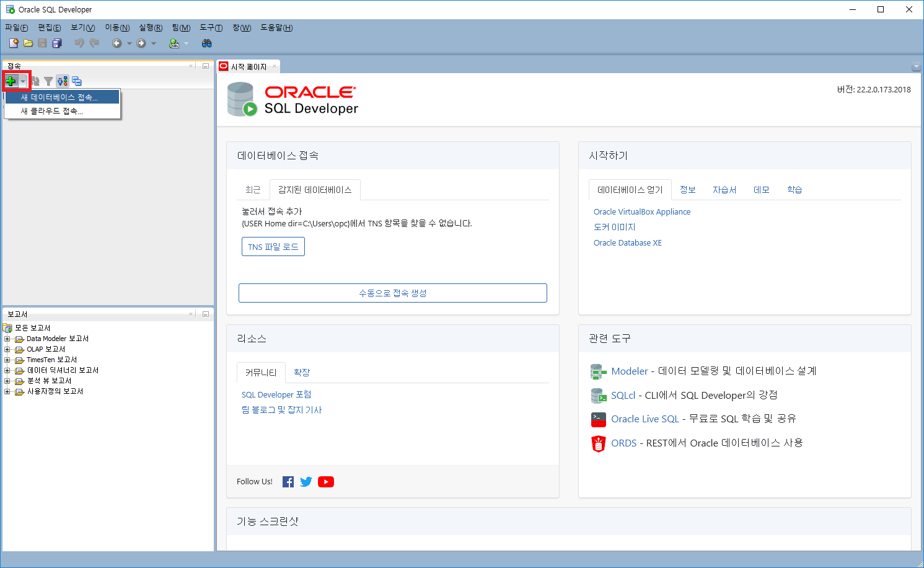Click the Save All toolbar icon
This screenshot has width=924, height=568.
(x=57, y=43)
